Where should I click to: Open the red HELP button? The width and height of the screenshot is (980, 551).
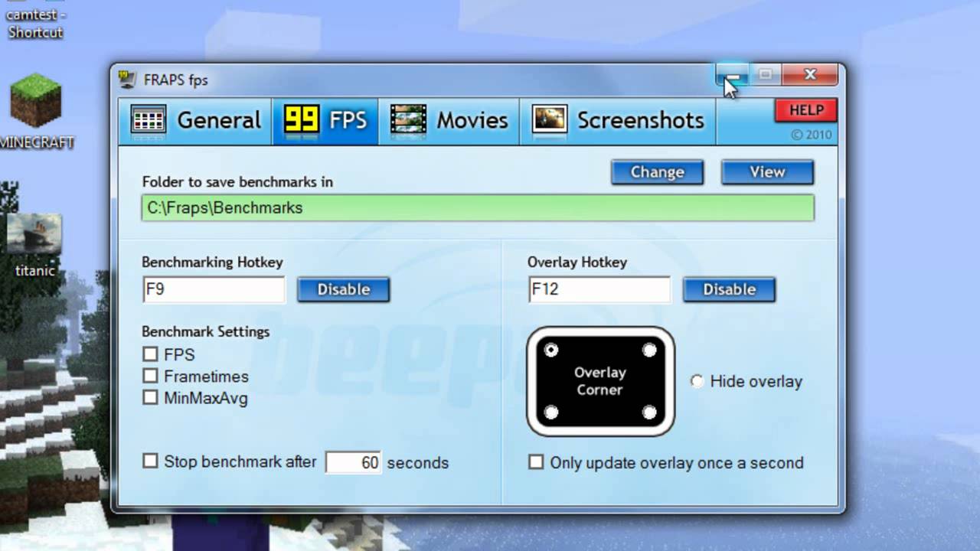tap(805, 110)
